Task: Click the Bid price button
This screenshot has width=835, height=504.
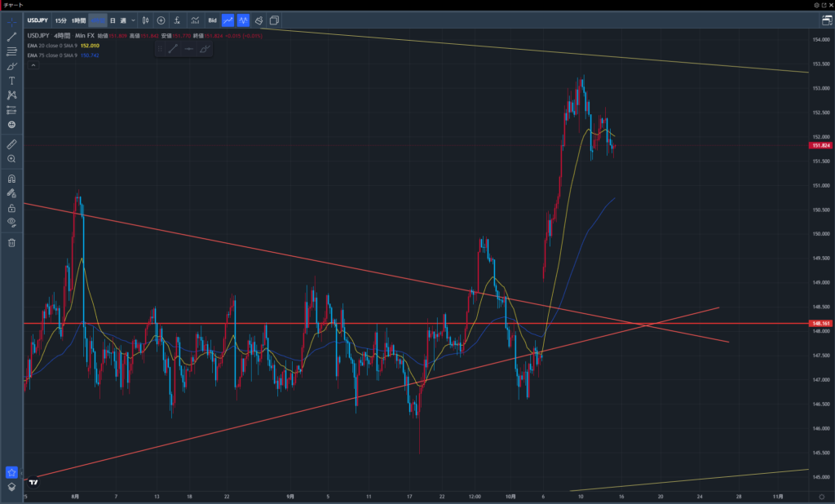Action: [212, 20]
